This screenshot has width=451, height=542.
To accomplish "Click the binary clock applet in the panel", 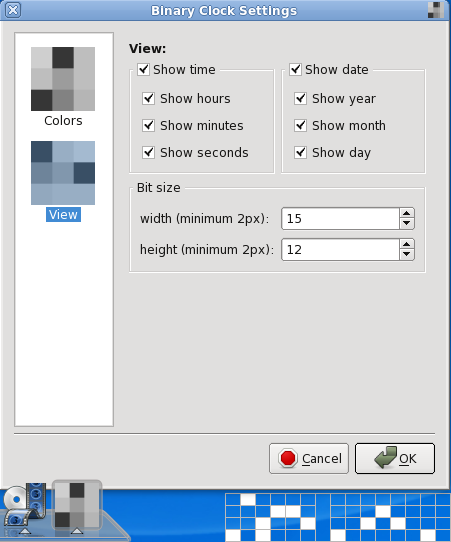I will [77, 505].
